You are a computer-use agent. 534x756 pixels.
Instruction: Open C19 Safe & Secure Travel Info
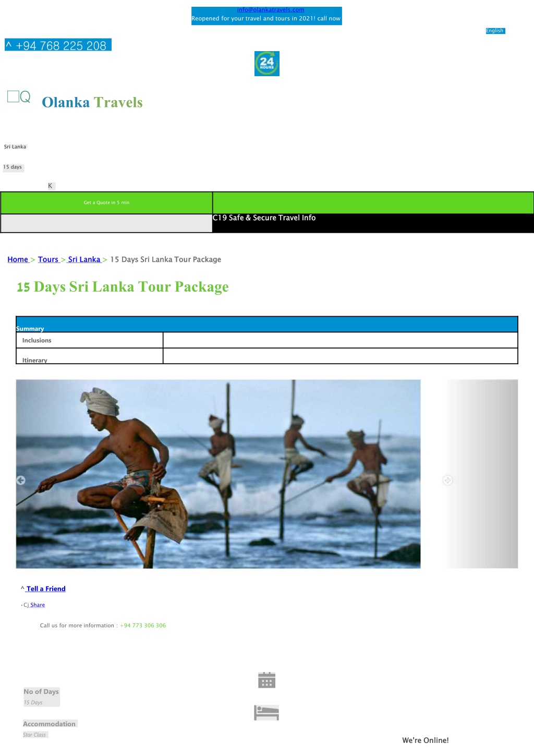[264, 218]
